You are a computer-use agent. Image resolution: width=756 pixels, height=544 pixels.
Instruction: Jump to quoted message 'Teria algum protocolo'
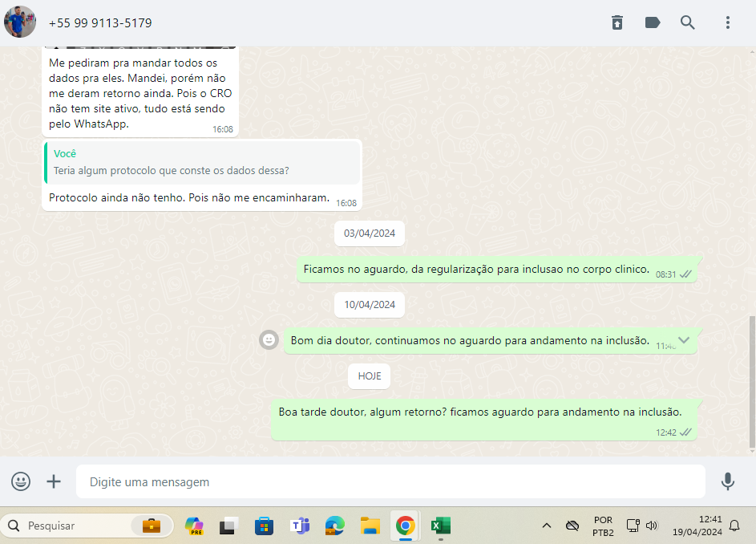pyautogui.click(x=202, y=163)
